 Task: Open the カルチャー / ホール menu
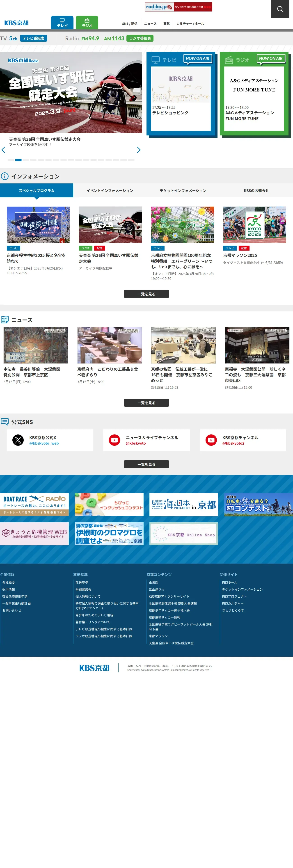[190, 24]
